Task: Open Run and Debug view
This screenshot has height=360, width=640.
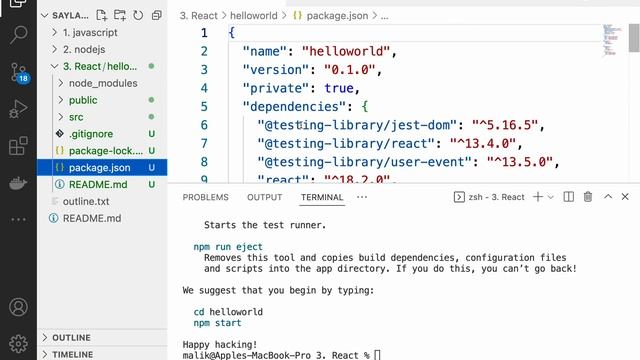Action: point(18,109)
